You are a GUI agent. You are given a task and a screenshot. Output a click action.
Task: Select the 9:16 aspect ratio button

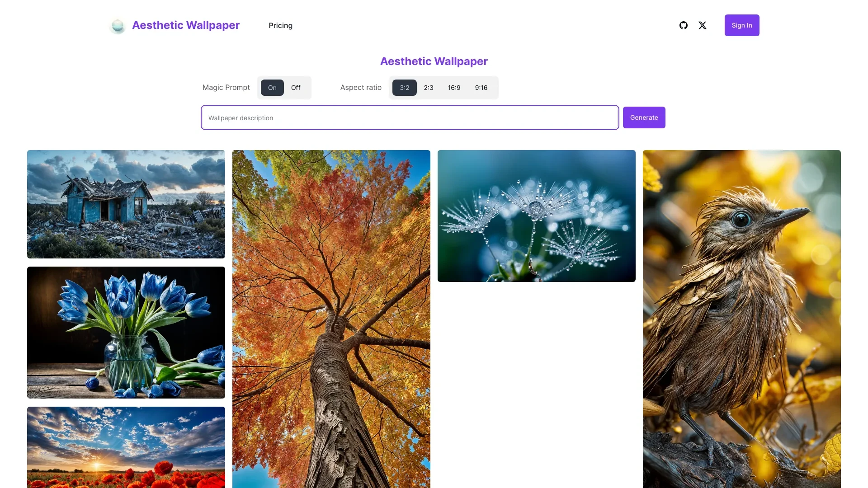pos(481,87)
